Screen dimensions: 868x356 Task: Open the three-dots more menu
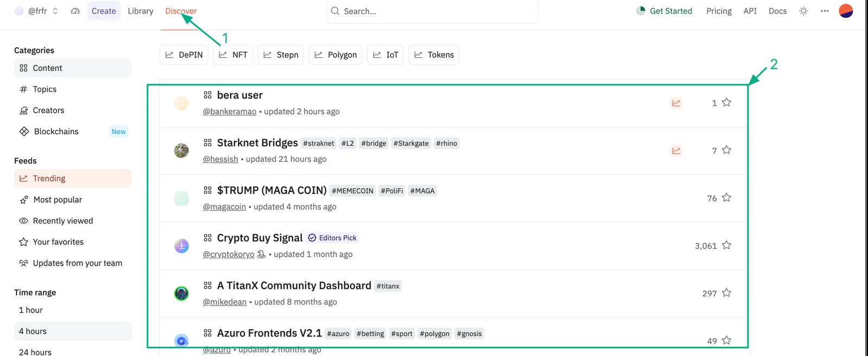click(x=825, y=11)
